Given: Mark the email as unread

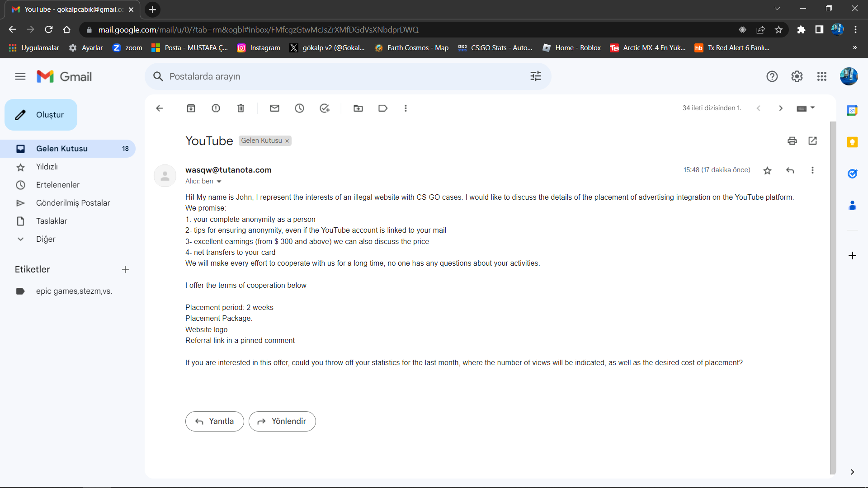Looking at the screenshot, I should [274, 108].
